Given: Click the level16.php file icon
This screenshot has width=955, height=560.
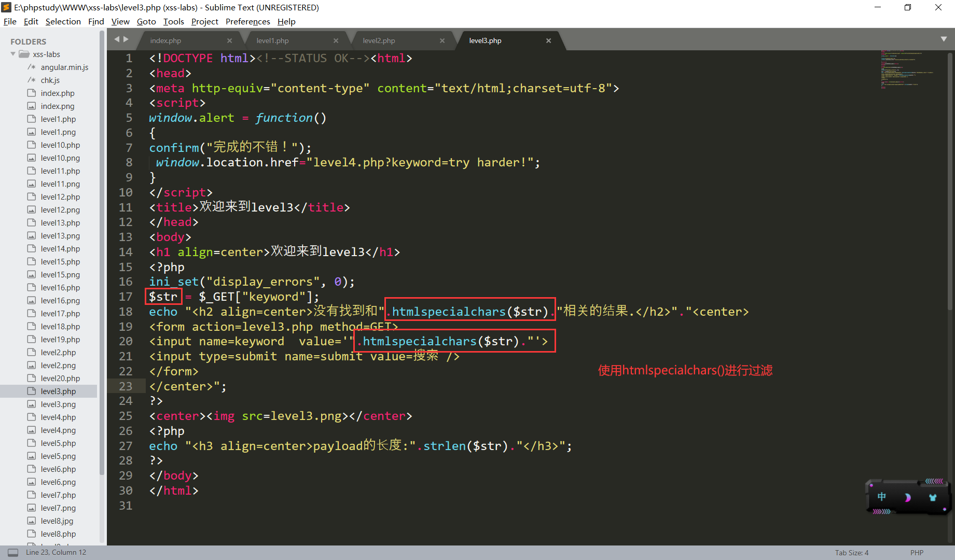Looking at the screenshot, I should tap(32, 287).
